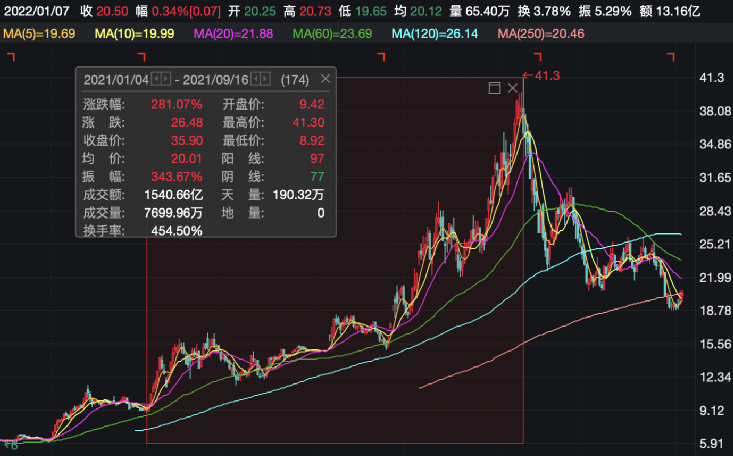This screenshot has height=456, width=733.
Task: Click the 换手率 454.50% value
Action: (177, 231)
